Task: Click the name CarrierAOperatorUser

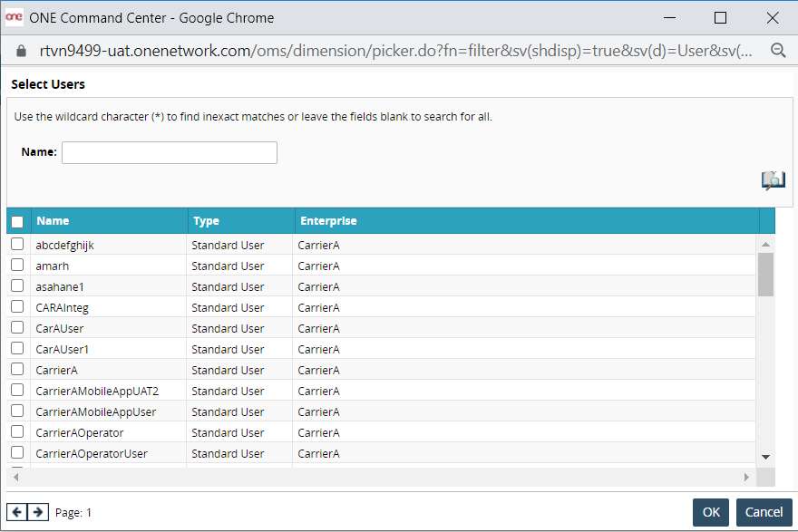Action: (92, 454)
